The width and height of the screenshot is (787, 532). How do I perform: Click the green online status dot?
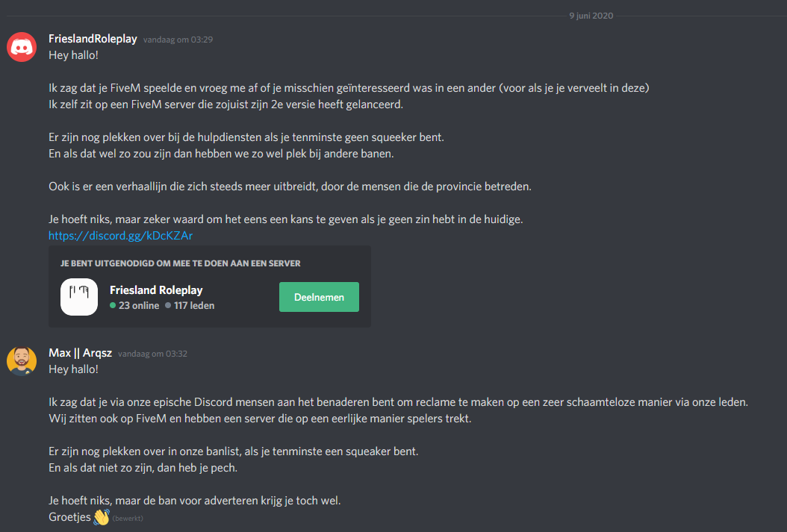tap(113, 305)
